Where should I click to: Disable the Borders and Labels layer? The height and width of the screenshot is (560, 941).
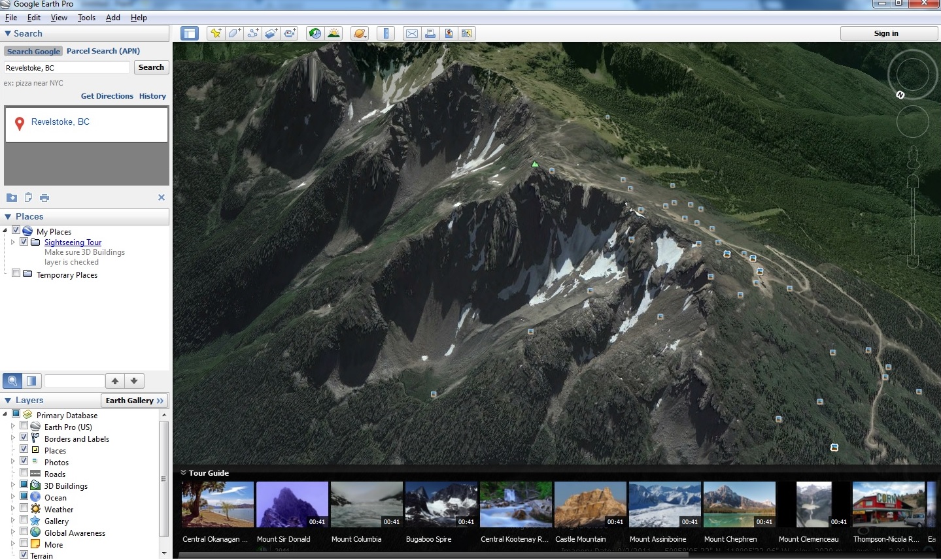click(24, 438)
